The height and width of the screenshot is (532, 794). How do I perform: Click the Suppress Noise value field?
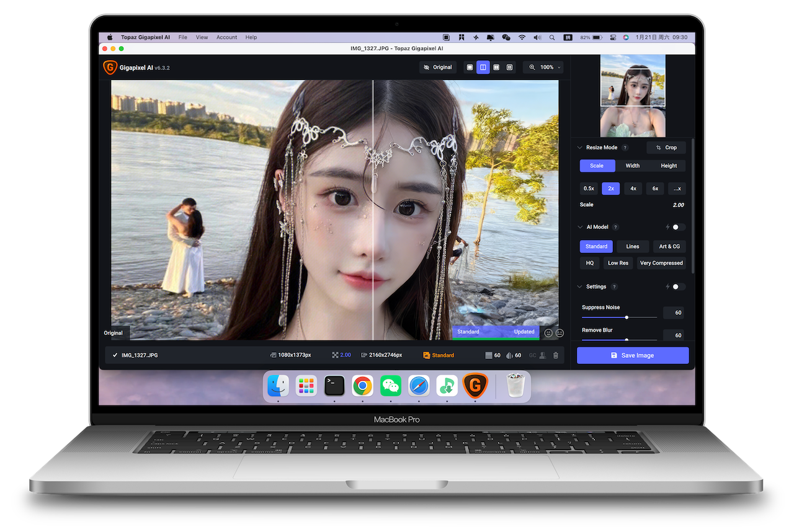click(x=672, y=313)
